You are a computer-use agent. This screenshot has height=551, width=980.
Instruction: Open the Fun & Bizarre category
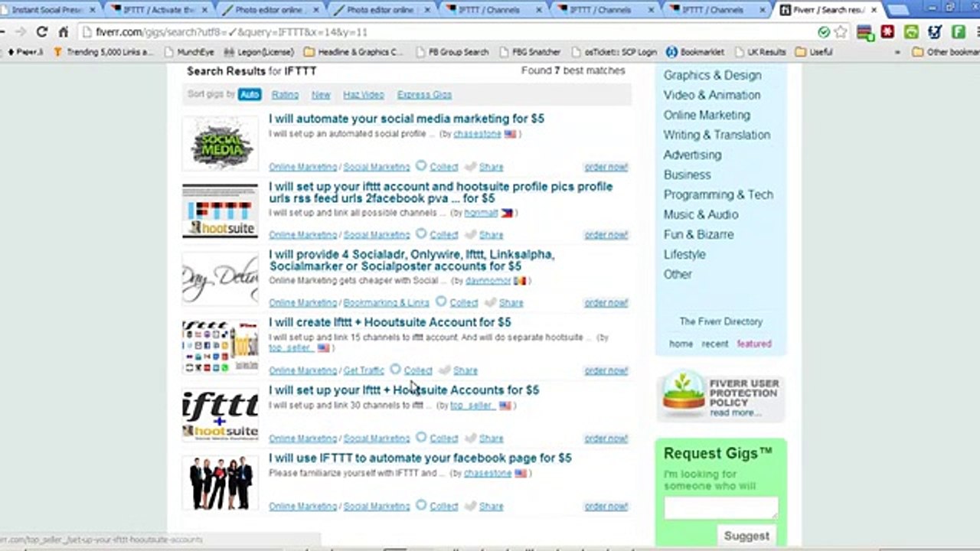pyautogui.click(x=698, y=234)
